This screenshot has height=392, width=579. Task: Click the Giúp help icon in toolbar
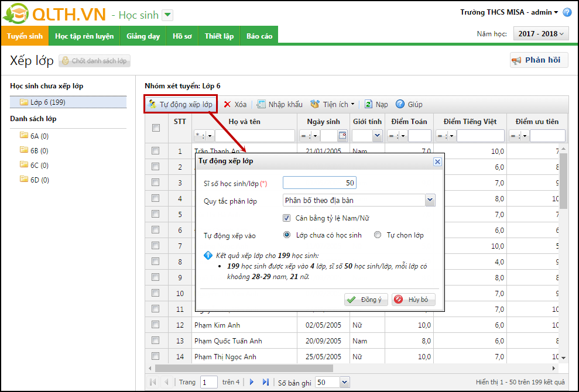pyautogui.click(x=400, y=105)
